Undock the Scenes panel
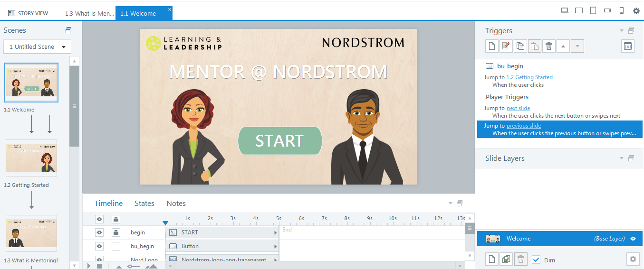644x269 pixels. point(68,30)
